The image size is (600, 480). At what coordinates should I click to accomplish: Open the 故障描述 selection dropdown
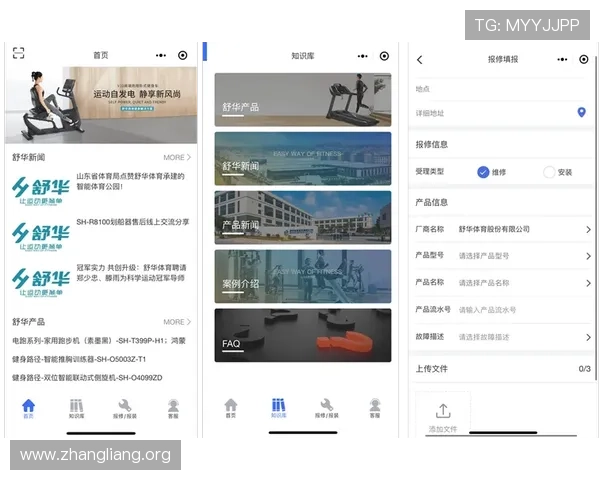pos(504,337)
